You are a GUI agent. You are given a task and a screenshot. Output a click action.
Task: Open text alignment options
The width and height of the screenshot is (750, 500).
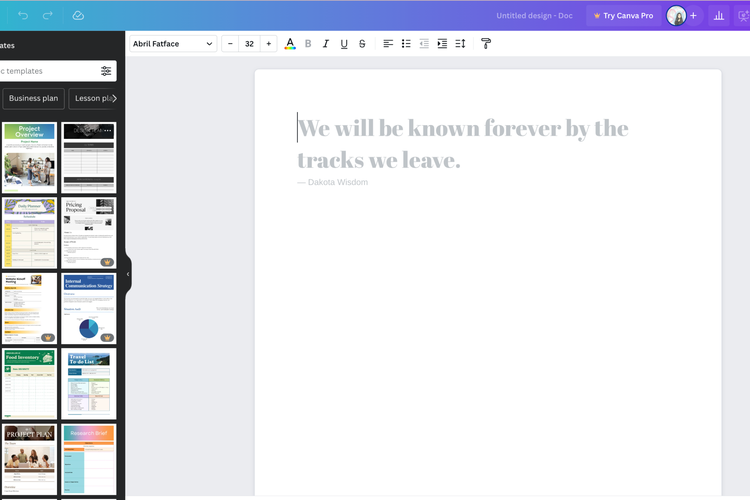point(388,44)
